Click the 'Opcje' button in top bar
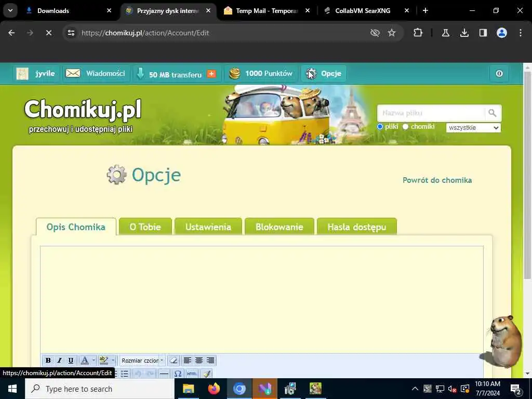The image size is (532, 399). click(324, 74)
